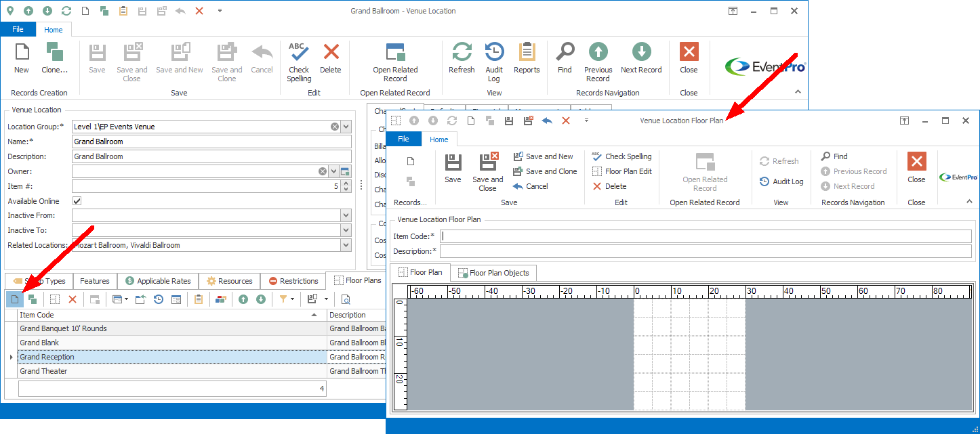Toggle Available Online checkbox
Viewport: 980px width, 434px height.
(x=77, y=201)
